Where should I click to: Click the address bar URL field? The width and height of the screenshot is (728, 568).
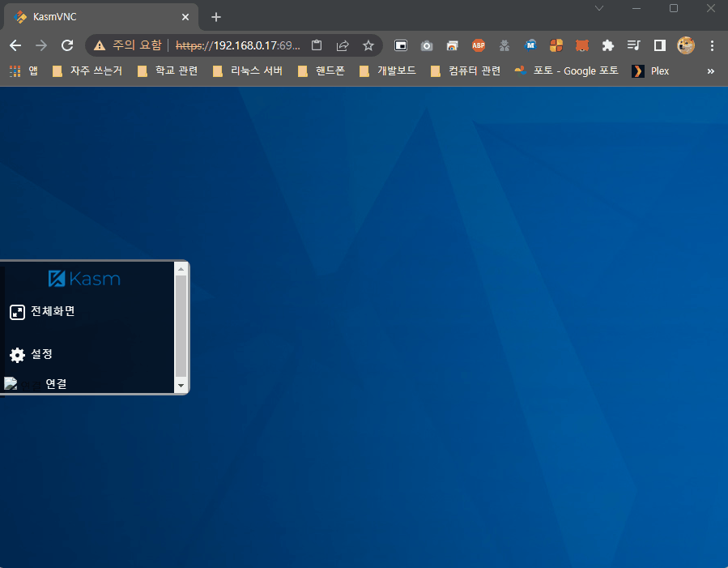[238, 45]
